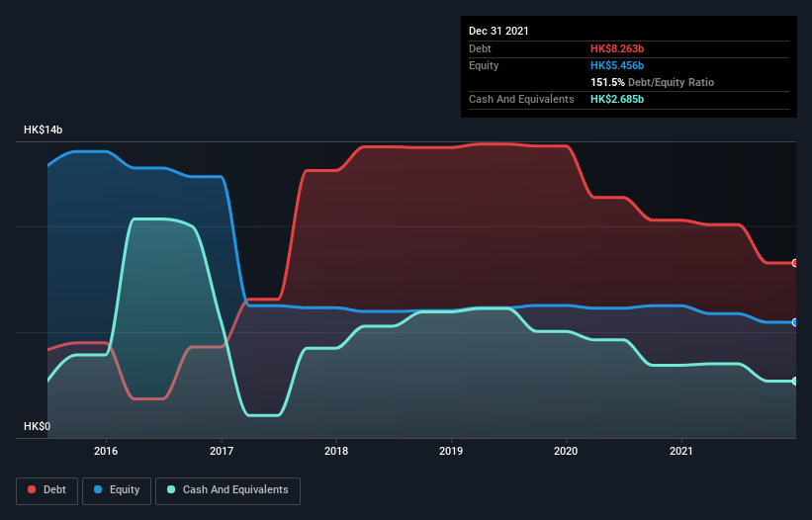Click the Debt row label in tooltip

pyautogui.click(x=480, y=48)
